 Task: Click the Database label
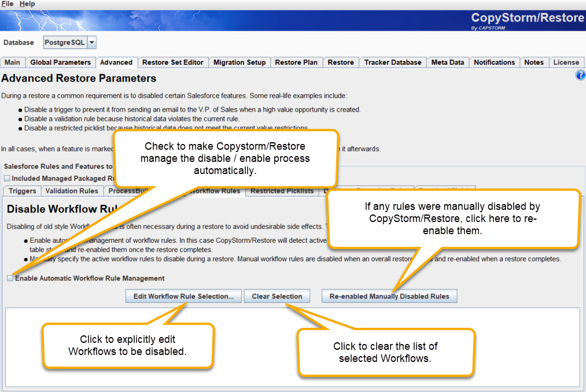click(x=19, y=43)
